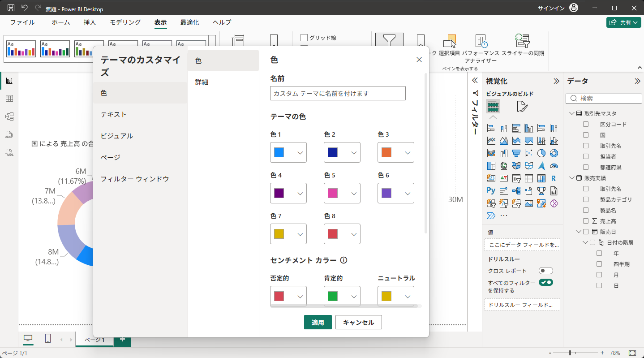Open the モデリング ribbon tab

tap(125, 22)
